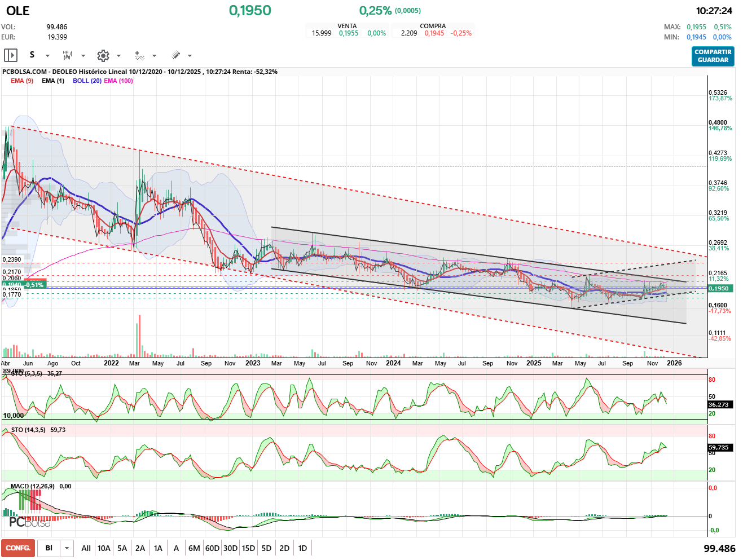Select the pencil drawing tool

coord(175,55)
